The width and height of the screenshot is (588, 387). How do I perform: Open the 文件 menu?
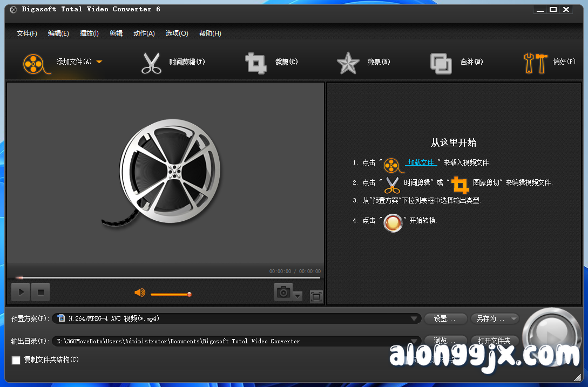tap(26, 33)
